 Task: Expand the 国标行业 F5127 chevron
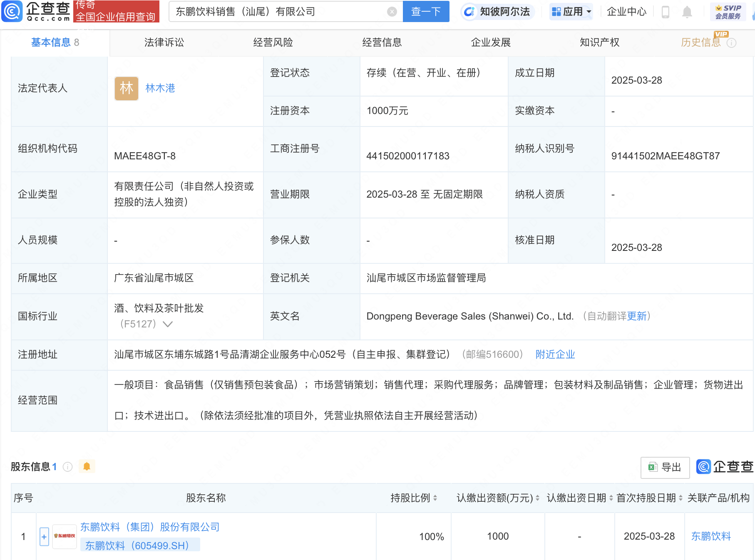click(168, 324)
